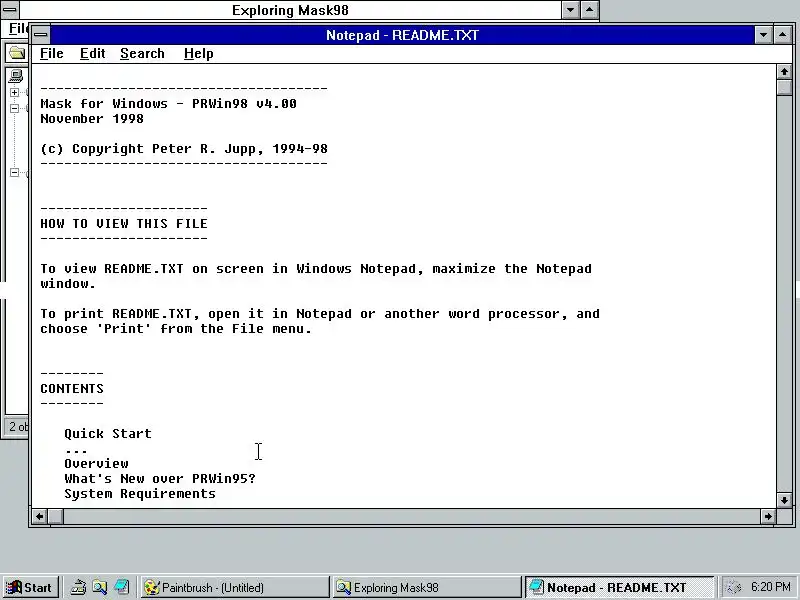
Task: Click the system tray icon beside clock
Action: pos(734,588)
